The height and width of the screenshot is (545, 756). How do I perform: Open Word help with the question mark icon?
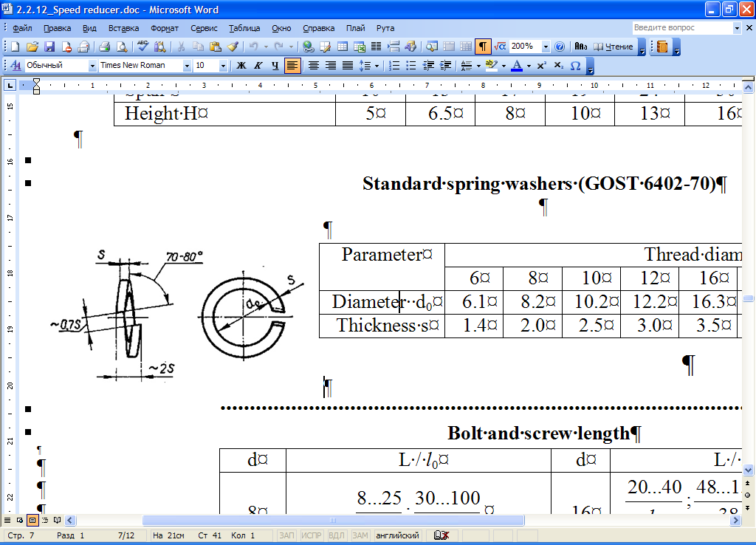(560, 47)
